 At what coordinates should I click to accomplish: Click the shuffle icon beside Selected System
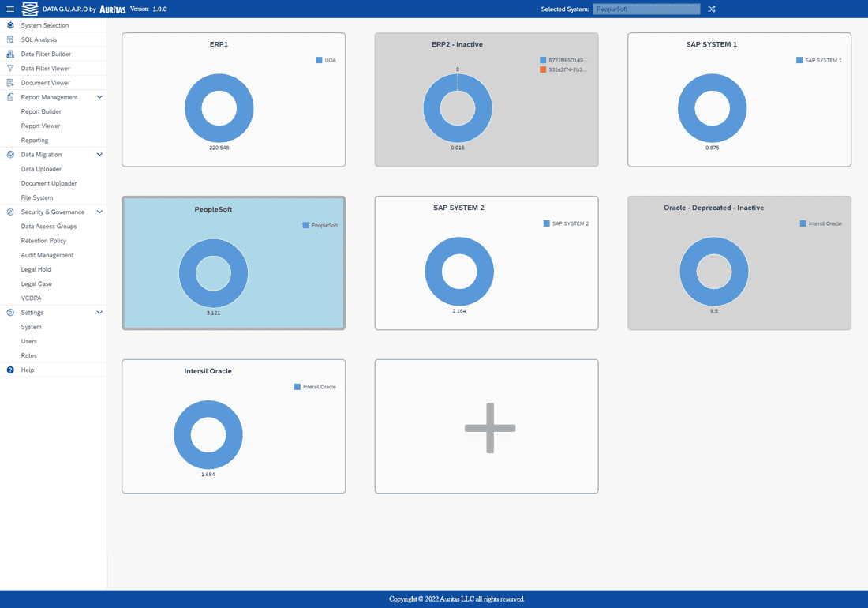[712, 9]
